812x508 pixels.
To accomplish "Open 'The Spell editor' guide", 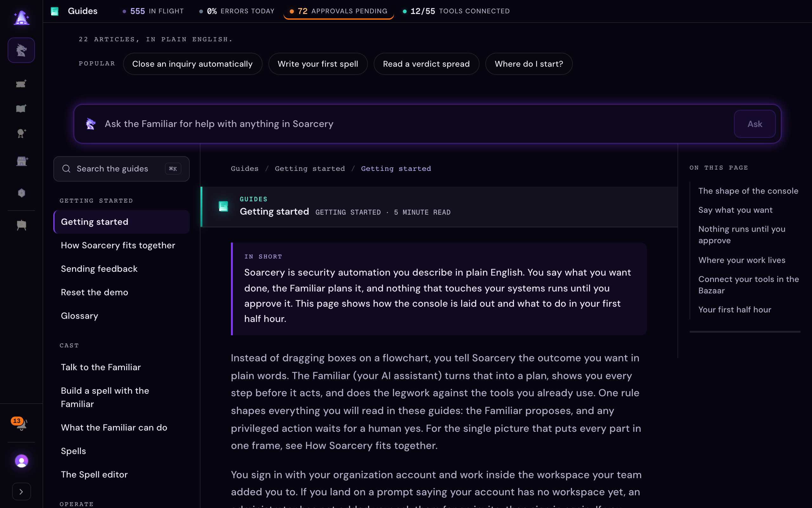I will pyautogui.click(x=121, y=474).
